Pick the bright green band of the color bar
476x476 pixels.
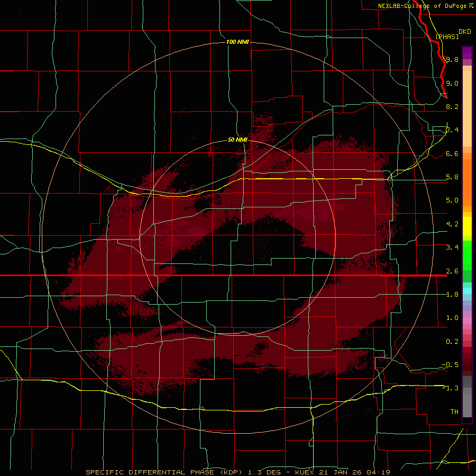click(x=467, y=255)
